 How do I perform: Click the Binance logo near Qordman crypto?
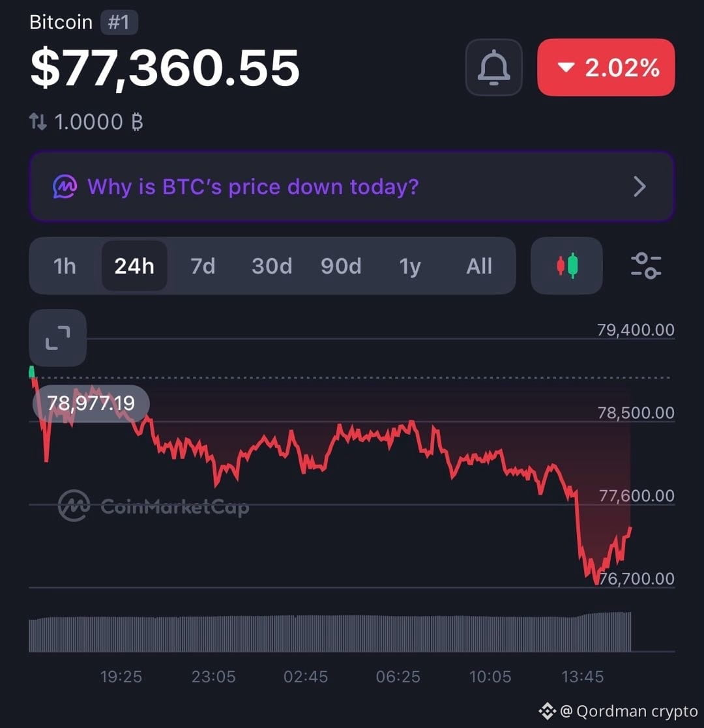click(x=547, y=711)
